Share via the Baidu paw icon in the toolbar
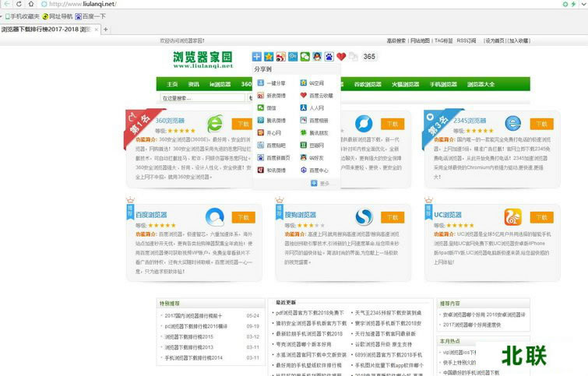The image size is (588, 376). [329, 57]
